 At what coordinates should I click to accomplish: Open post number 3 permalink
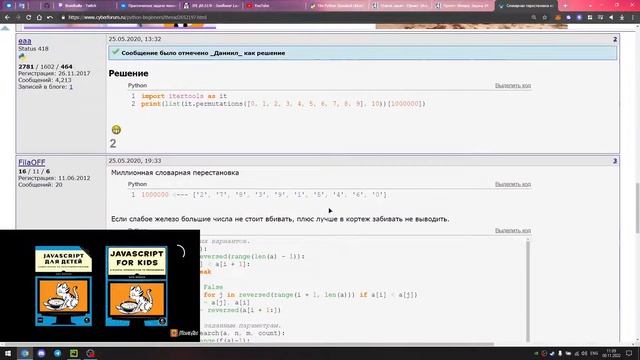click(615, 161)
